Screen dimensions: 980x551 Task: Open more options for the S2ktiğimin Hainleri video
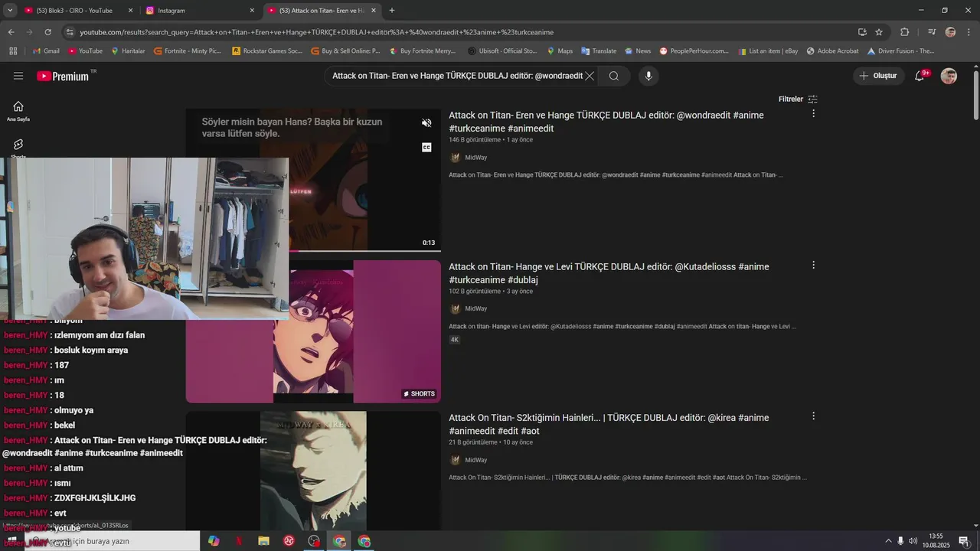813,416
